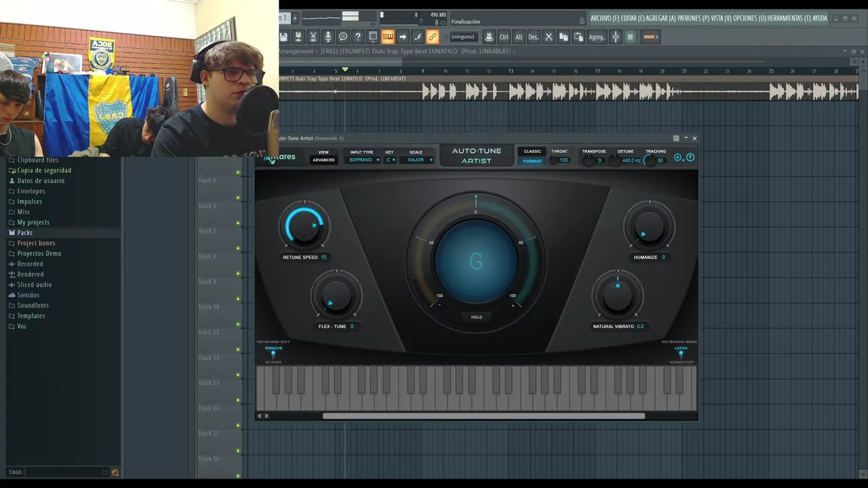Open the ARCHIVO menu
This screenshot has width=868, height=488.
(x=604, y=18)
